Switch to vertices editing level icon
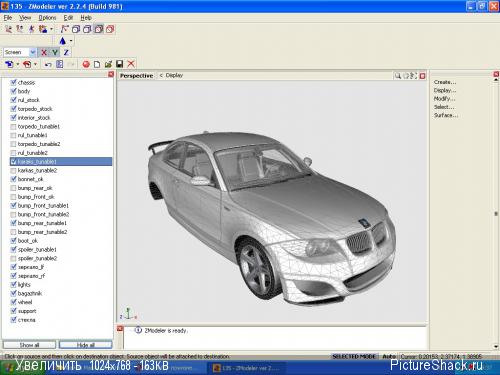500x375 pixels. pyautogui.click(x=8, y=29)
